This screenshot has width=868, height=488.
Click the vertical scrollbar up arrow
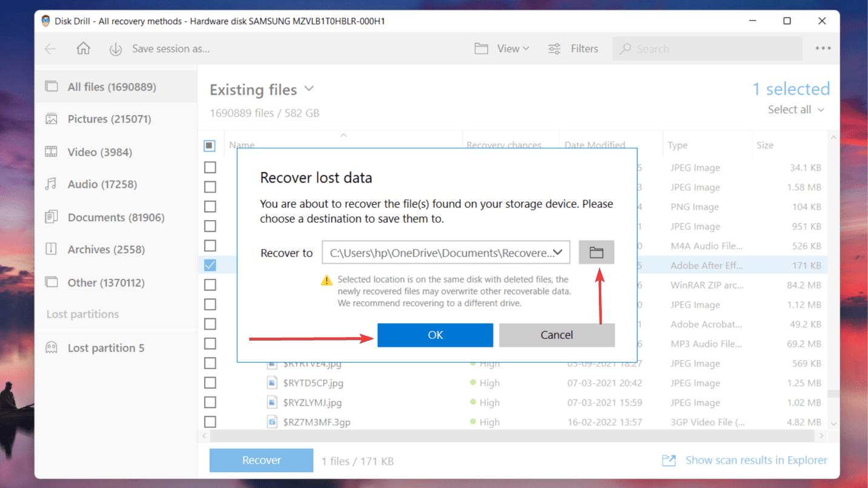click(x=833, y=138)
